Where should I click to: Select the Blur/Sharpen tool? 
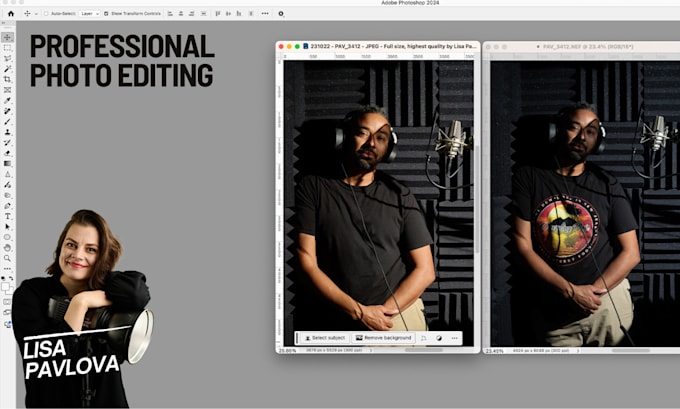[x=7, y=174]
